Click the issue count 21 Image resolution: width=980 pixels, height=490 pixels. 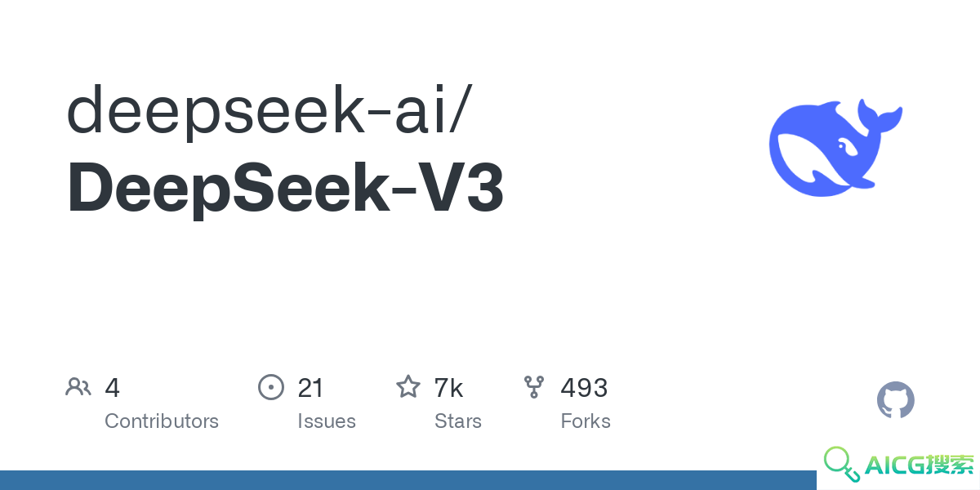[311, 388]
